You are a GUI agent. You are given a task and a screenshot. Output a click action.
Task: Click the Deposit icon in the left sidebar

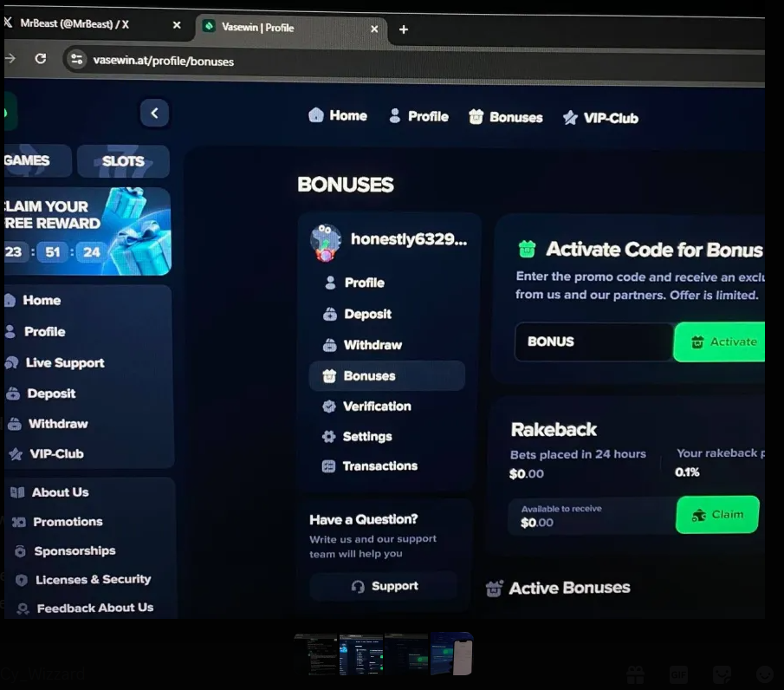[x=13, y=394]
